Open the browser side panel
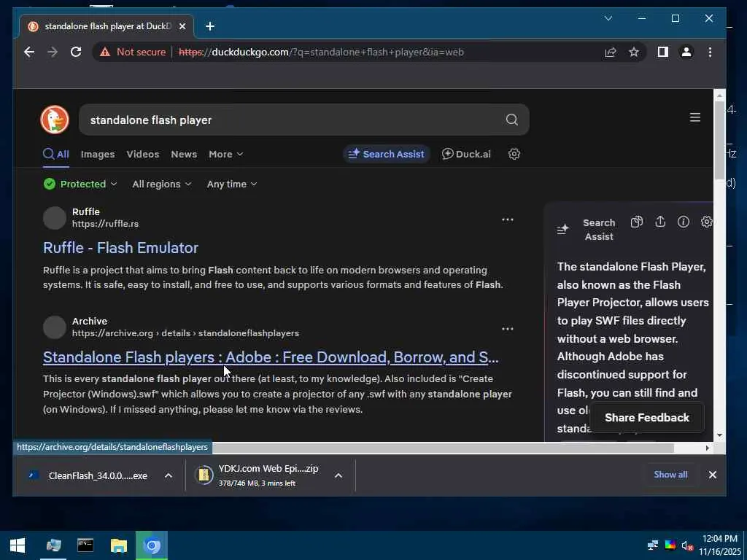This screenshot has width=747, height=560. (x=662, y=52)
